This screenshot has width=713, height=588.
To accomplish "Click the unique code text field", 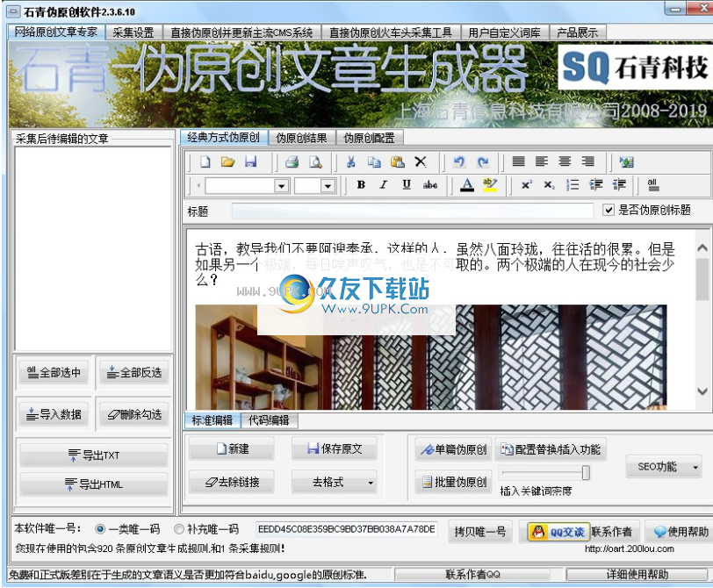I will (x=347, y=529).
